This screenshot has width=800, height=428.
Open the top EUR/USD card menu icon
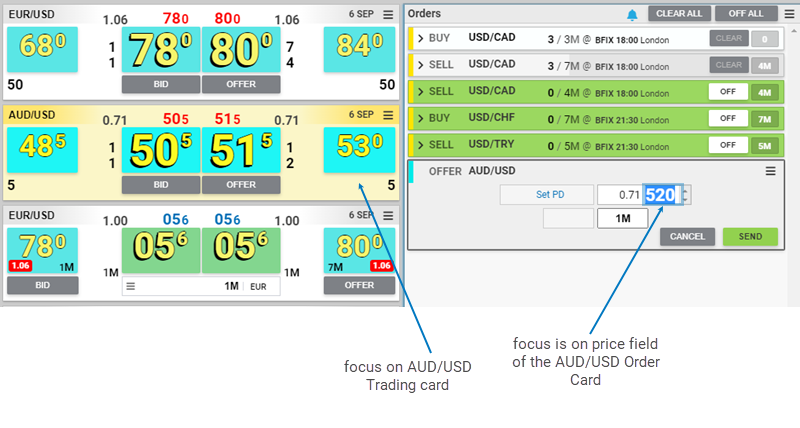tap(388, 15)
